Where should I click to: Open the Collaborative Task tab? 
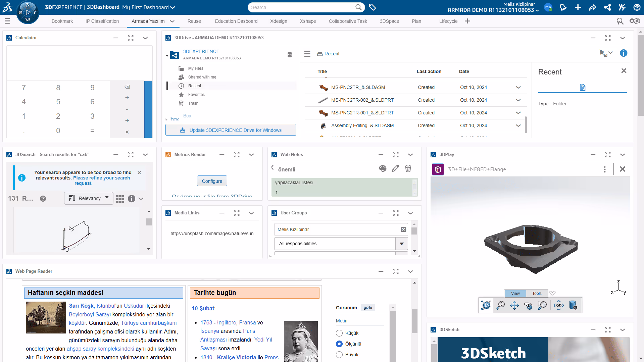click(x=348, y=21)
